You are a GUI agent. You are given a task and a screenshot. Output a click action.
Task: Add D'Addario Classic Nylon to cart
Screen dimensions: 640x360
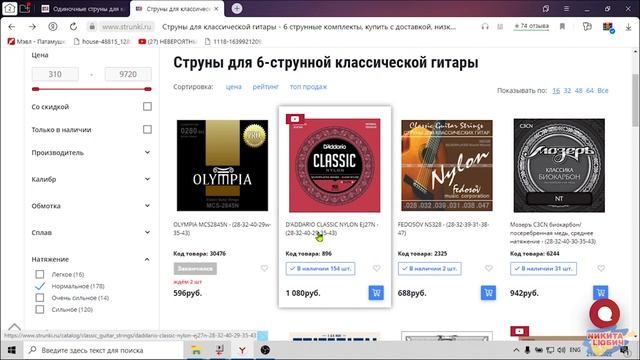tap(376, 293)
